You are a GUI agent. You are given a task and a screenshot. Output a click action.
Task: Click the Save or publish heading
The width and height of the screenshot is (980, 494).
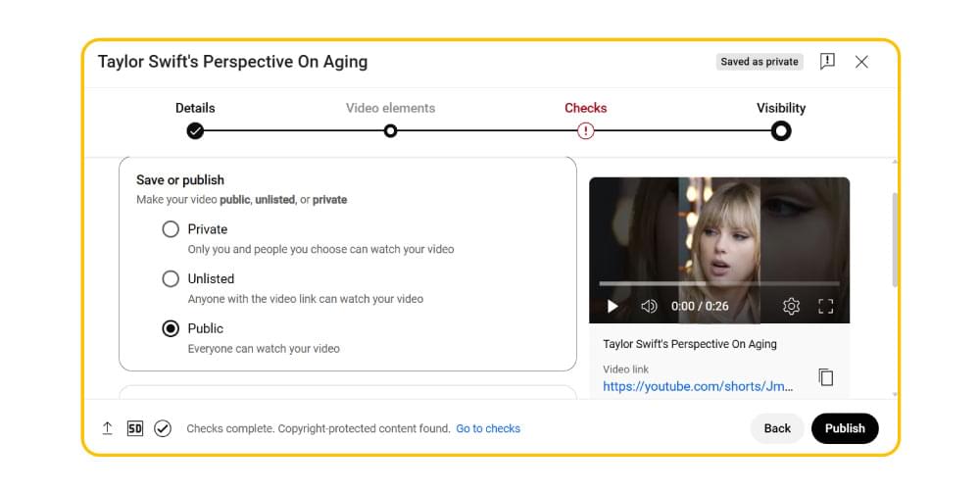(180, 179)
